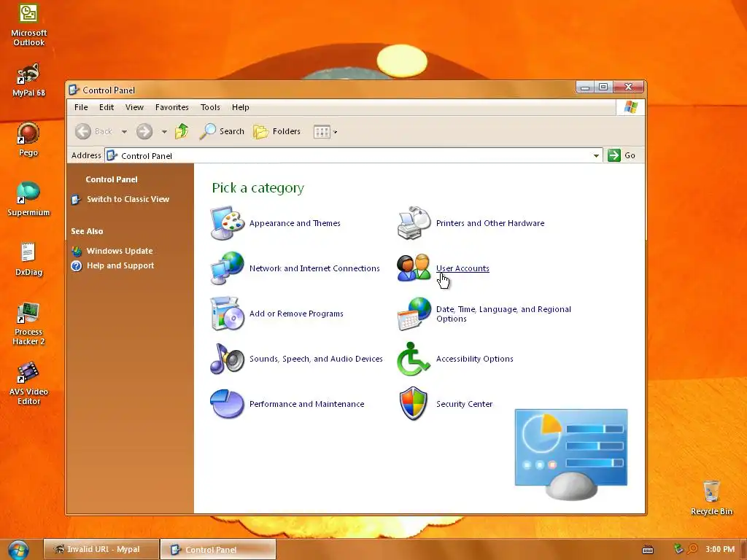Image resolution: width=747 pixels, height=560 pixels.
Task: Open Sounds, Speech, and Audio Devices speaker icon
Action: [228, 359]
